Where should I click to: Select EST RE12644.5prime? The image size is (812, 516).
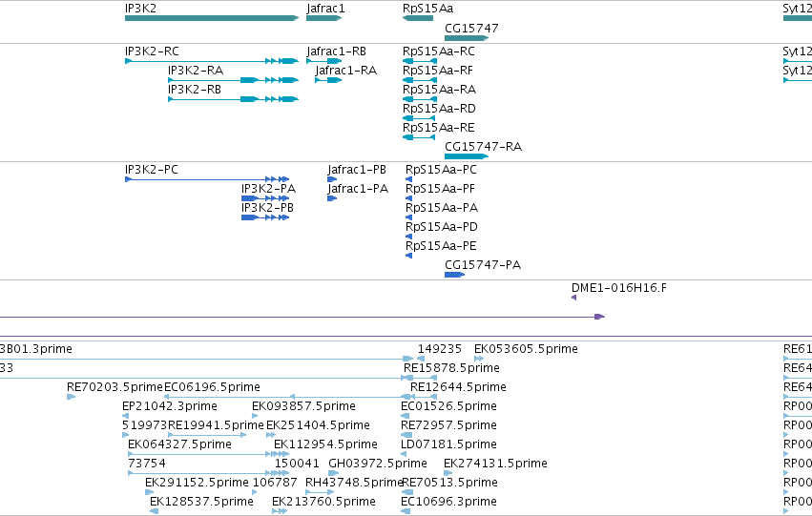click(x=424, y=397)
